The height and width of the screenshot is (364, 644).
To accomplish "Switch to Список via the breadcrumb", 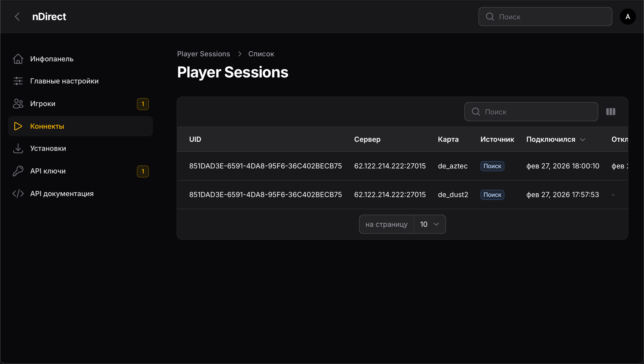I will (261, 54).
